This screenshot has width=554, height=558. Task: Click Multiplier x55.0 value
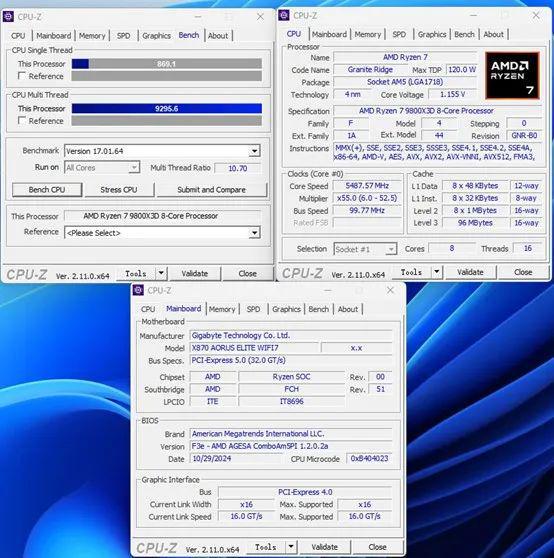[x=367, y=198]
